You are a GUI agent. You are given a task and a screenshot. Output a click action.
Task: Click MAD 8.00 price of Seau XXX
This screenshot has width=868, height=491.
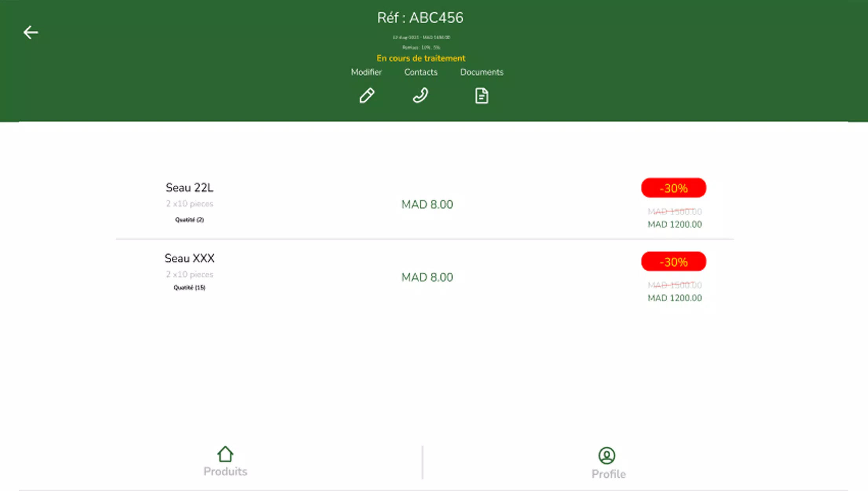tap(427, 277)
